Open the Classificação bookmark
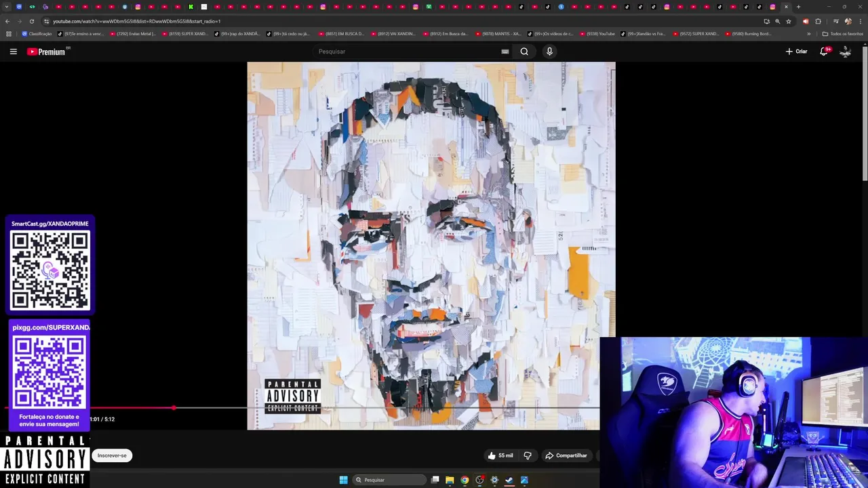 [37, 33]
